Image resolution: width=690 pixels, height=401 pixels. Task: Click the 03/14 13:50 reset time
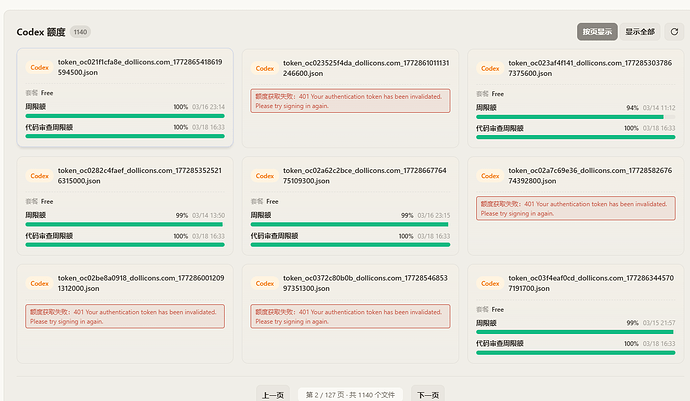[208, 215]
